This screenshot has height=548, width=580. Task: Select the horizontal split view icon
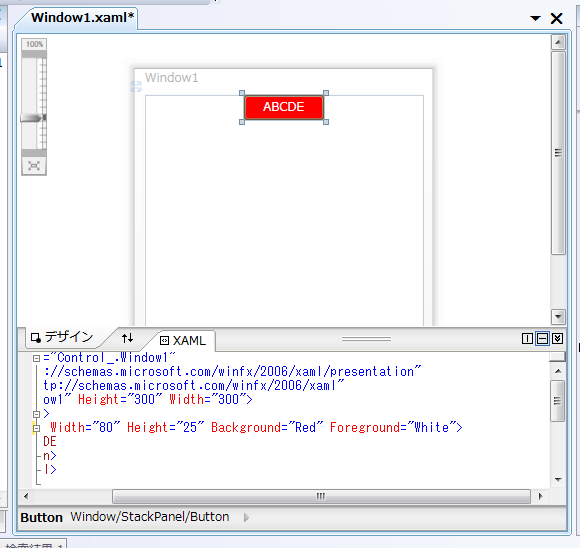coord(542,338)
